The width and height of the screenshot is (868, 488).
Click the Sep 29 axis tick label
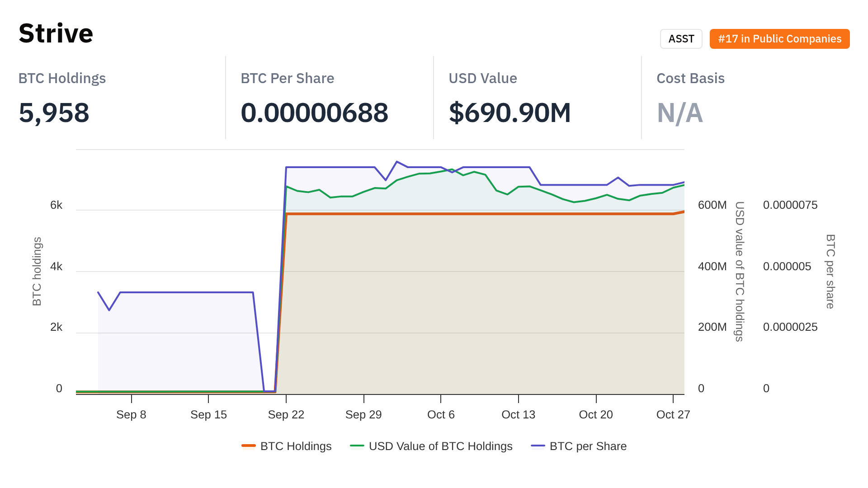click(x=363, y=415)
